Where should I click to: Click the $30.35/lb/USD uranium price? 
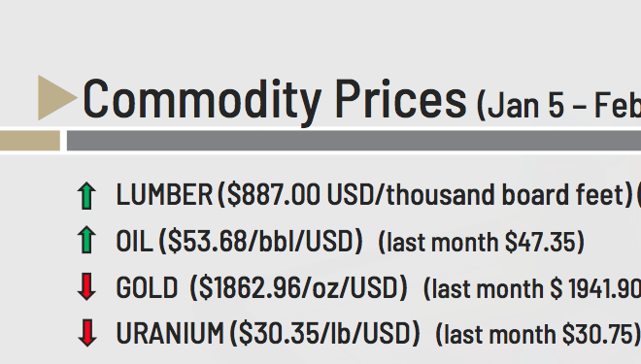click(324, 333)
